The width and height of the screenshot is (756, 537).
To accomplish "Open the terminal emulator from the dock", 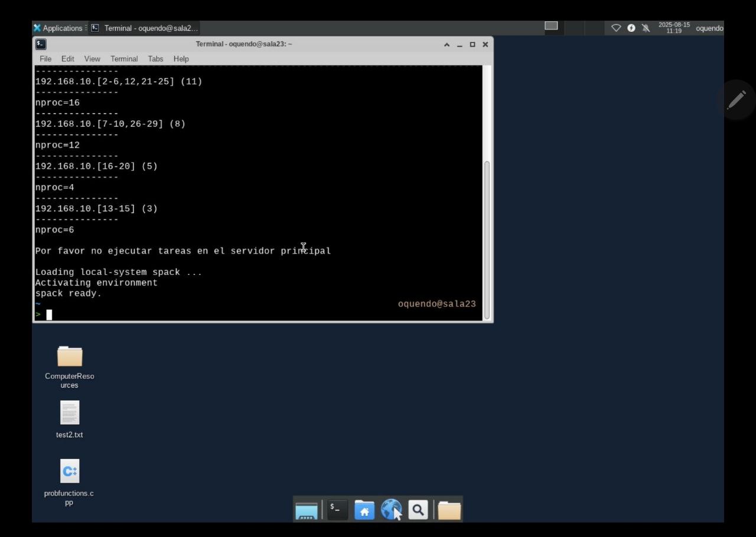I will click(336, 509).
